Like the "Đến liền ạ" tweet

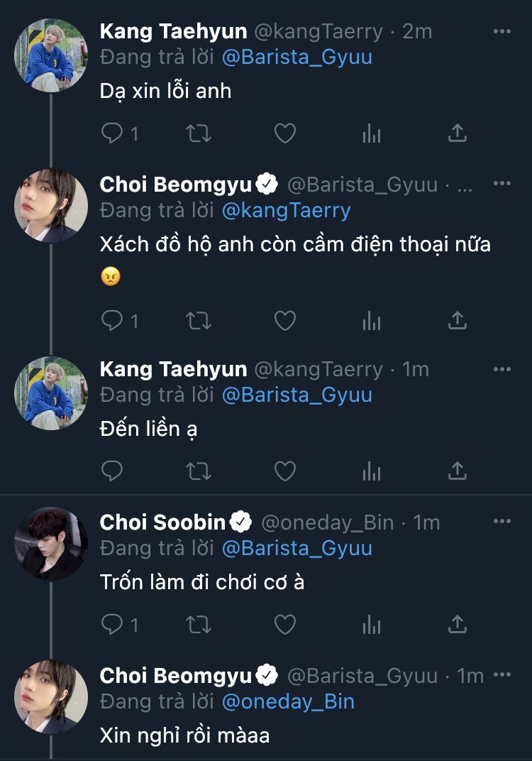[284, 470]
